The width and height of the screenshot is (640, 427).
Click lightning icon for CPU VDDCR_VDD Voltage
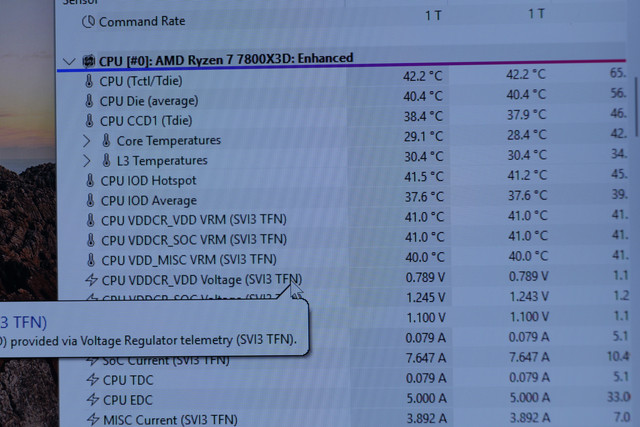point(91,280)
